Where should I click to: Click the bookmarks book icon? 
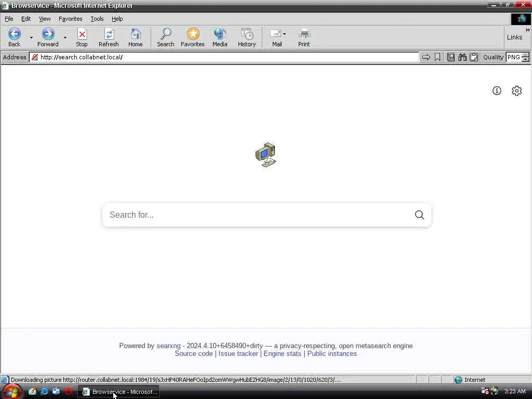point(451,57)
